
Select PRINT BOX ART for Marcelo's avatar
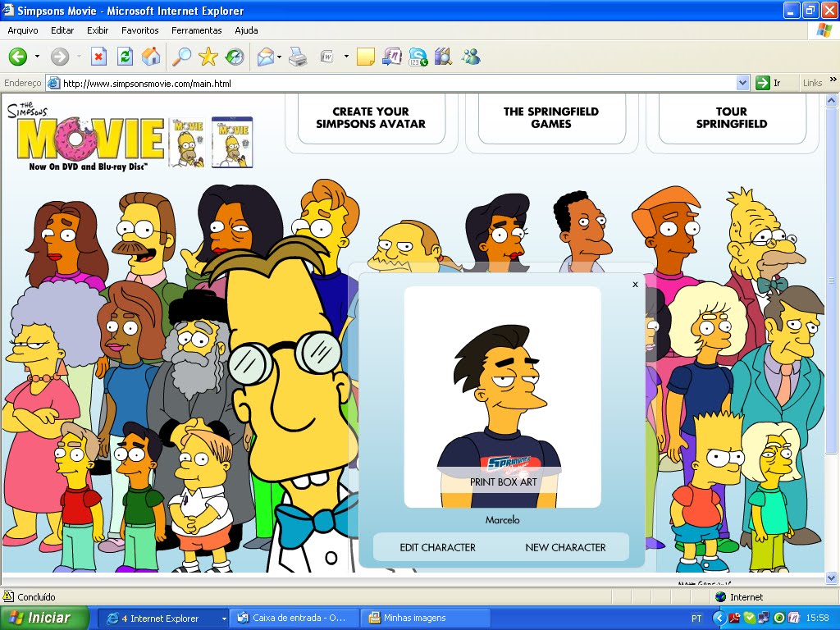click(501, 482)
